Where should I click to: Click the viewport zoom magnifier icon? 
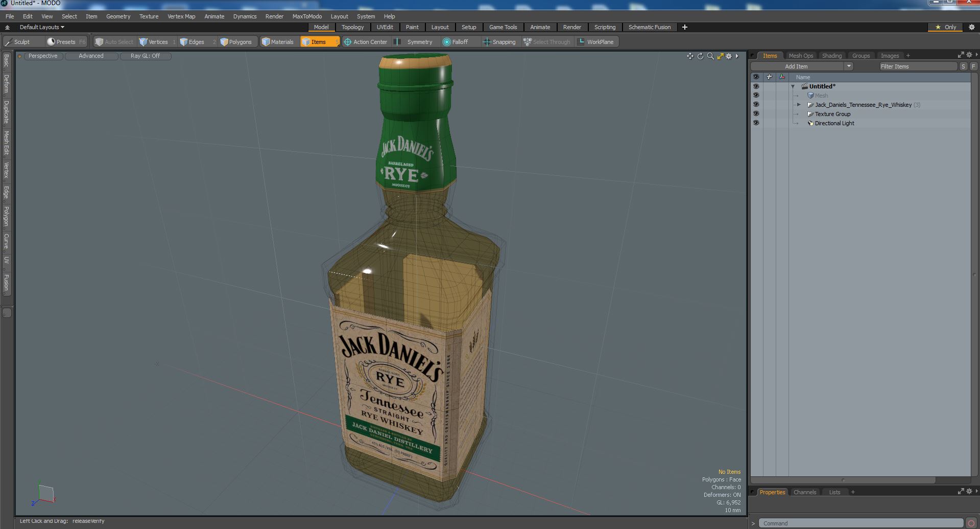(710, 56)
